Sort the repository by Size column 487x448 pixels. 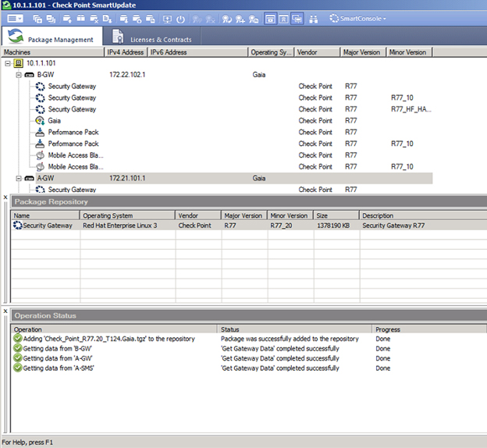tap(336, 215)
